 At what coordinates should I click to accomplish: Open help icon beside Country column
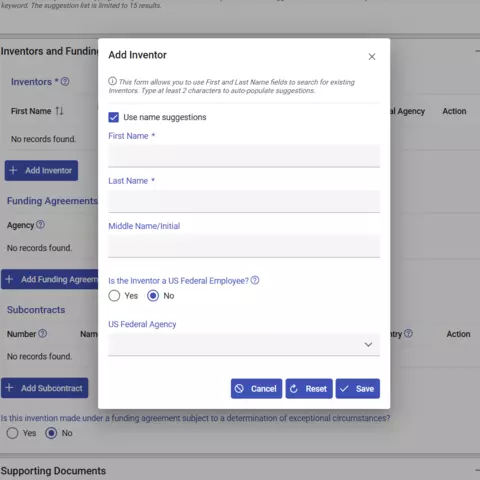(x=408, y=333)
